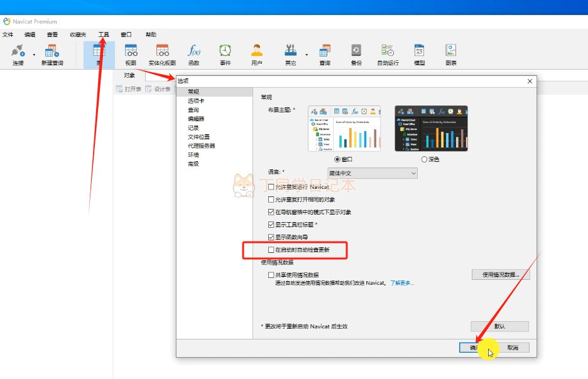
Task: Click the Automation (自动运行) icon
Action: click(x=388, y=55)
